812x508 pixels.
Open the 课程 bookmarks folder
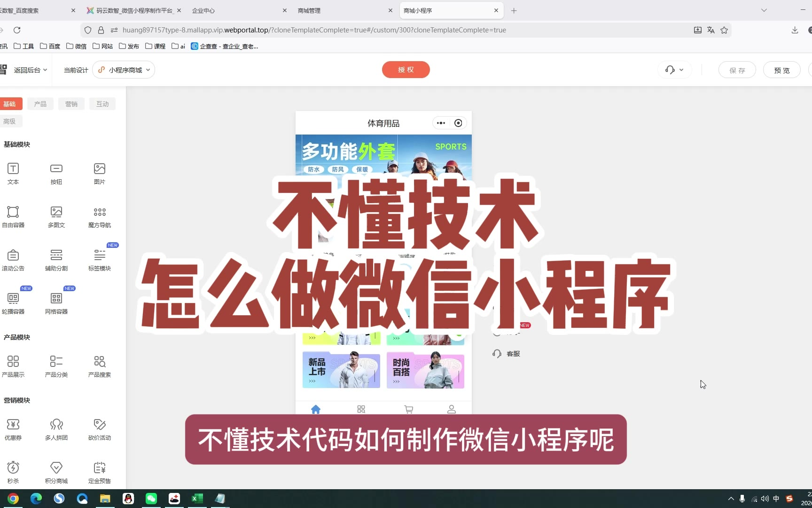[156, 46]
